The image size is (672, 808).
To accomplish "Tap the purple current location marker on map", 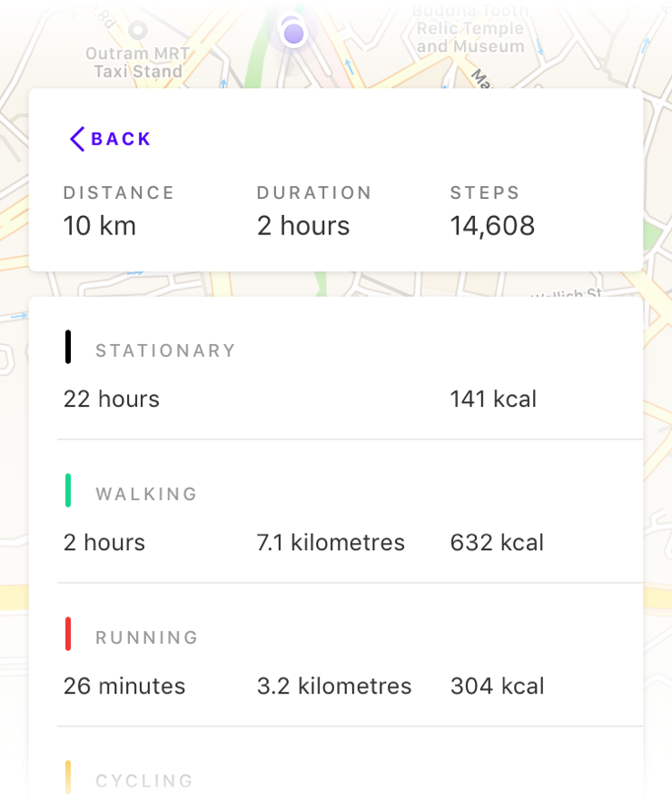I will [293, 34].
